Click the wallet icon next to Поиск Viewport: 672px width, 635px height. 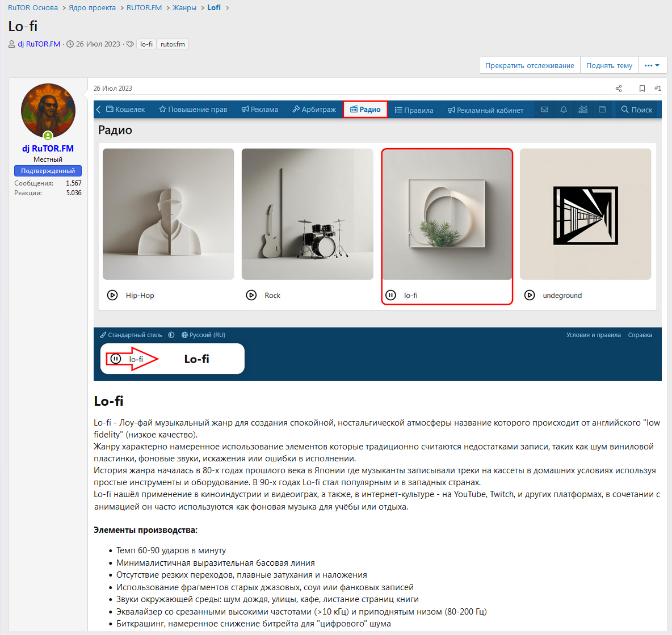(602, 110)
